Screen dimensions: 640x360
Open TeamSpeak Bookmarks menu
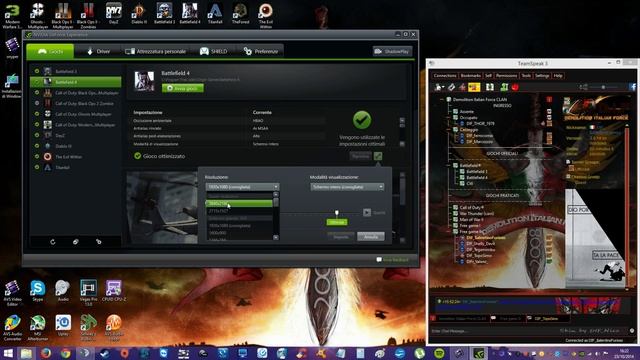click(471, 76)
